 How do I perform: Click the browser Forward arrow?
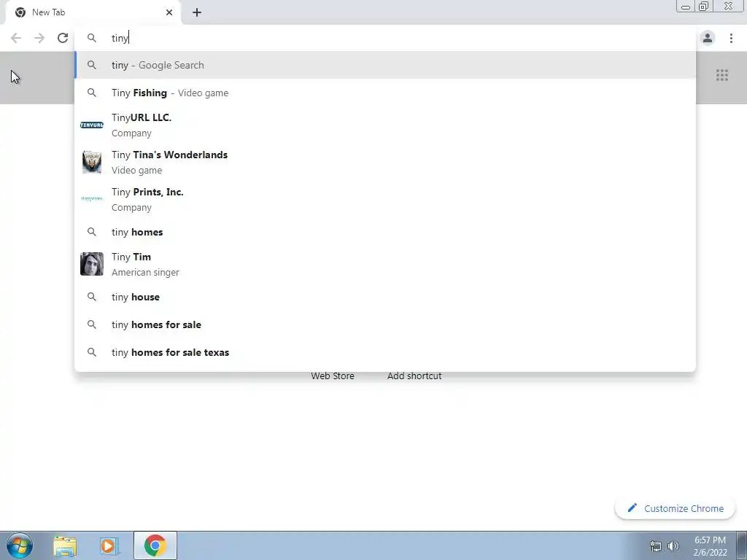click(39, 38)
